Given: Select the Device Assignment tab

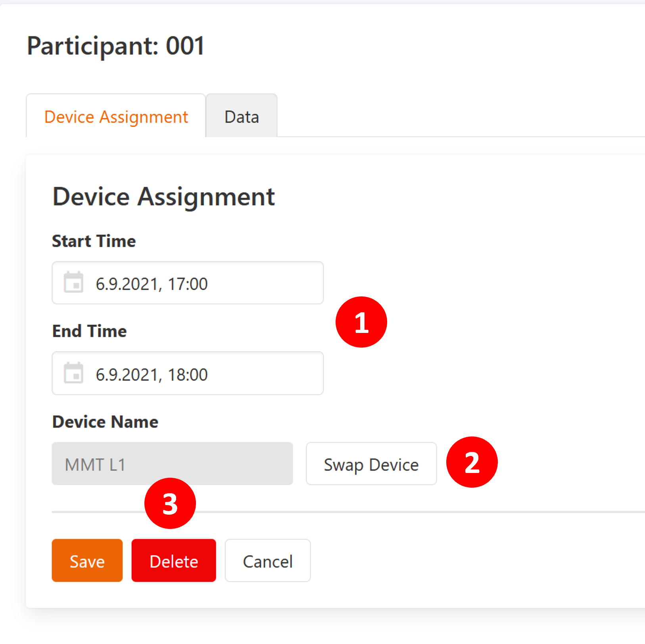Looking at the screenshot, I should pos(116,117).
